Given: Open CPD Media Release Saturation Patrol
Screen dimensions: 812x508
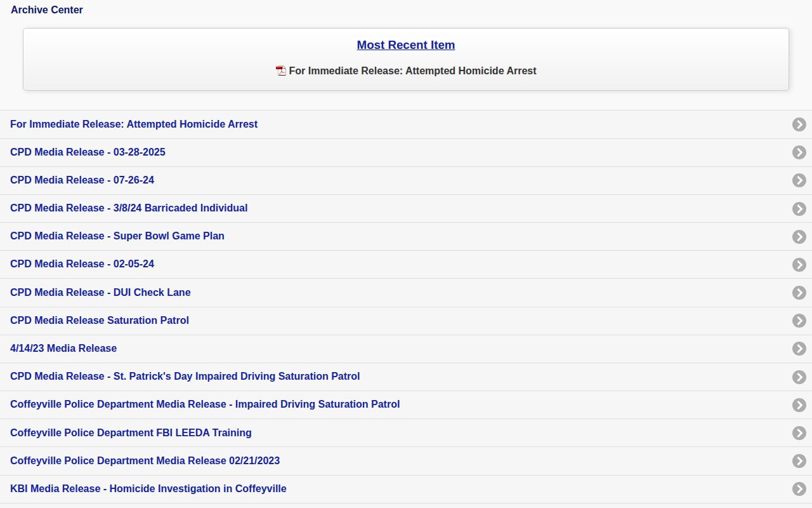Looking at the screenshot, I should click(x=406, y=321).
